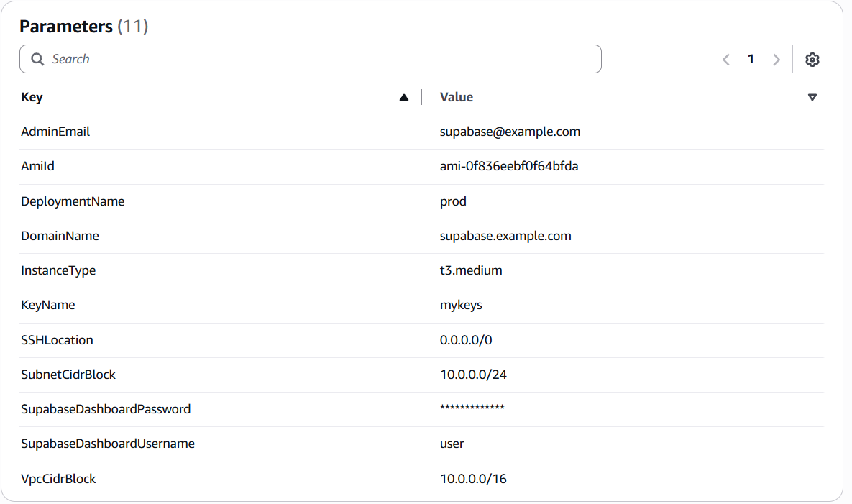Select ami-0f836eebf0f64bfda value

(x=508, y=166)
